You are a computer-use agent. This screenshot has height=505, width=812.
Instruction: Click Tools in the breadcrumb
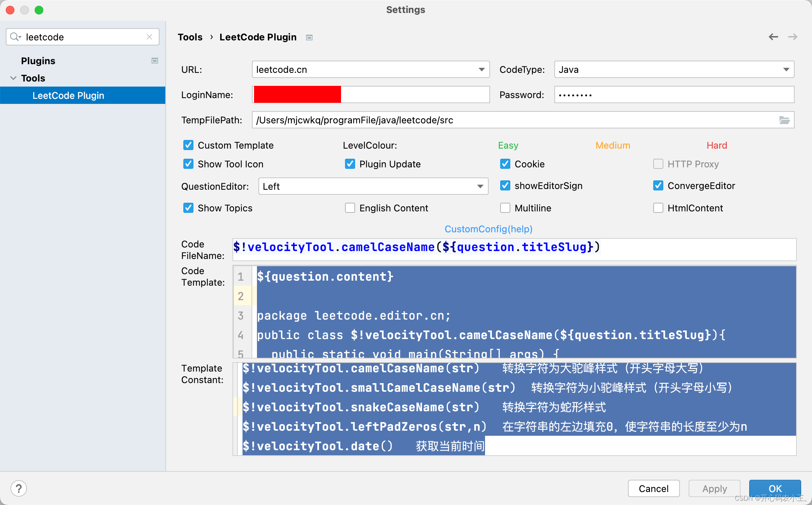tap(190, 37)
